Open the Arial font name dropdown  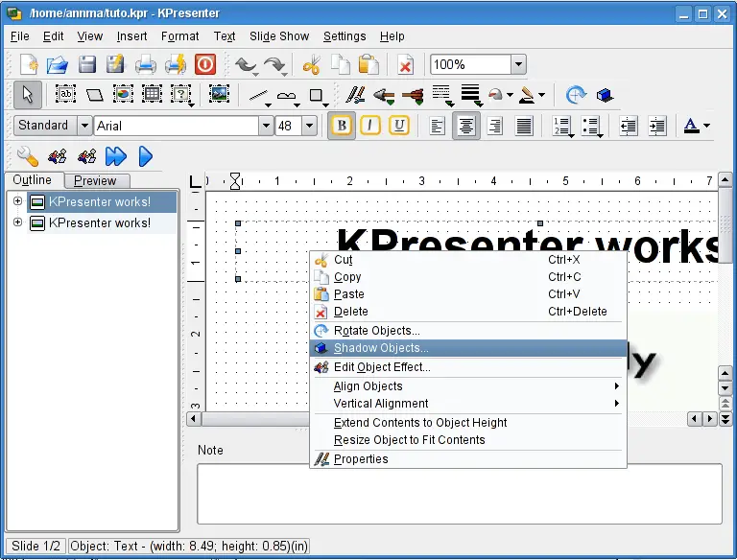tap(266, 126)
